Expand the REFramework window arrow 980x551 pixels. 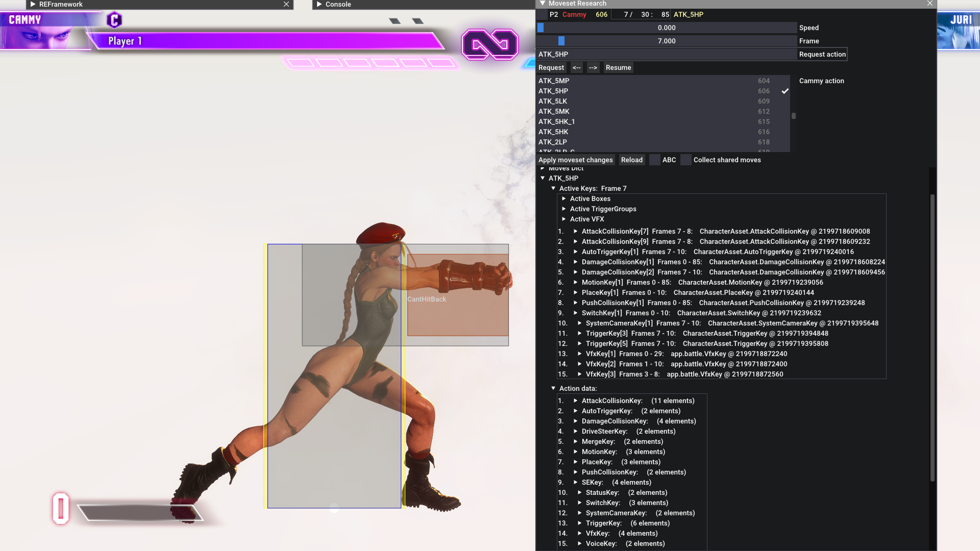pos(33,4)
